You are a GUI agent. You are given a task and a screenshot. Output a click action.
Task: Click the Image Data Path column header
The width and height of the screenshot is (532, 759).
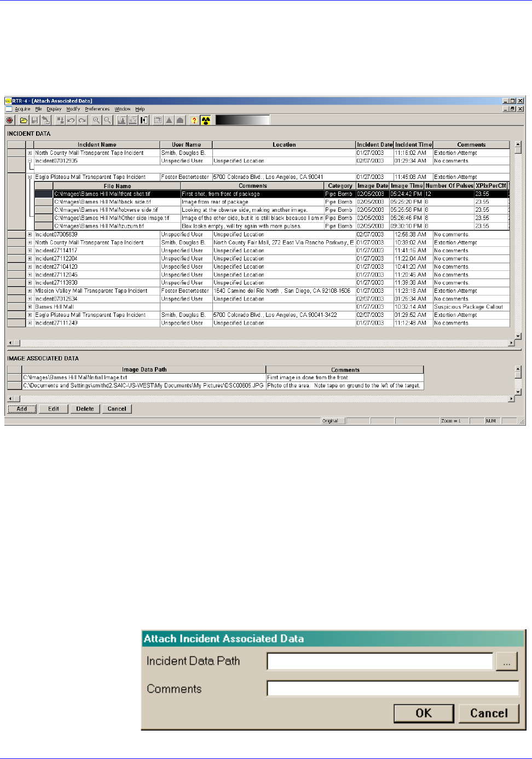coord(144,370)
